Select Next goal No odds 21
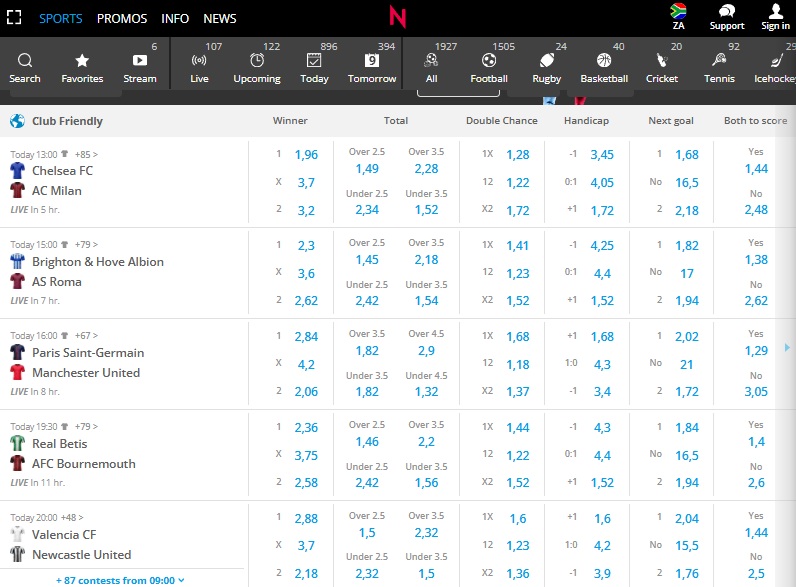This screenshot has height=587, width=796. tap(687, 365)
